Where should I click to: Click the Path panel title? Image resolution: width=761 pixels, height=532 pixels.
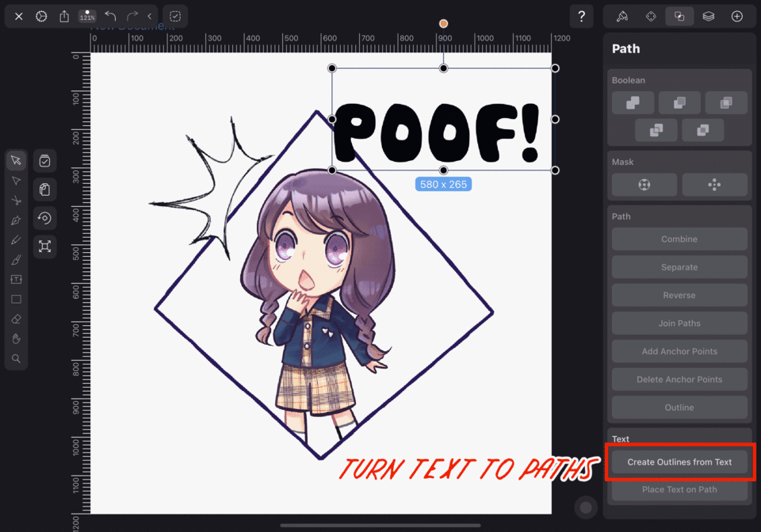(x=625, y=48)
